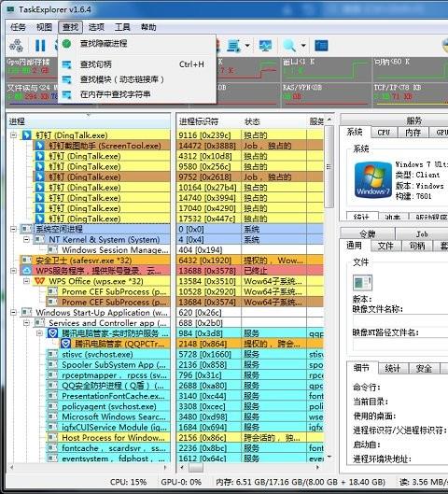Collapse the 系统空闲进程 tree node
The image size is (448, 494).
pyautogui.click(x=14, y=229)
